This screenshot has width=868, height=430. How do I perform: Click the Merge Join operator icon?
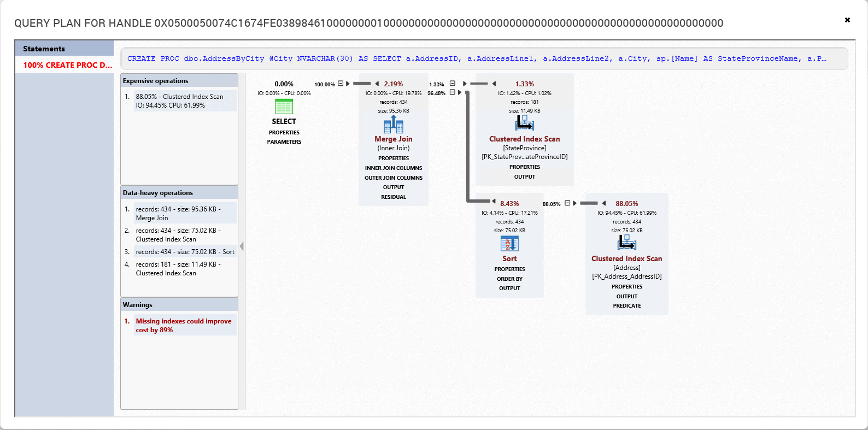coord(394,125)
